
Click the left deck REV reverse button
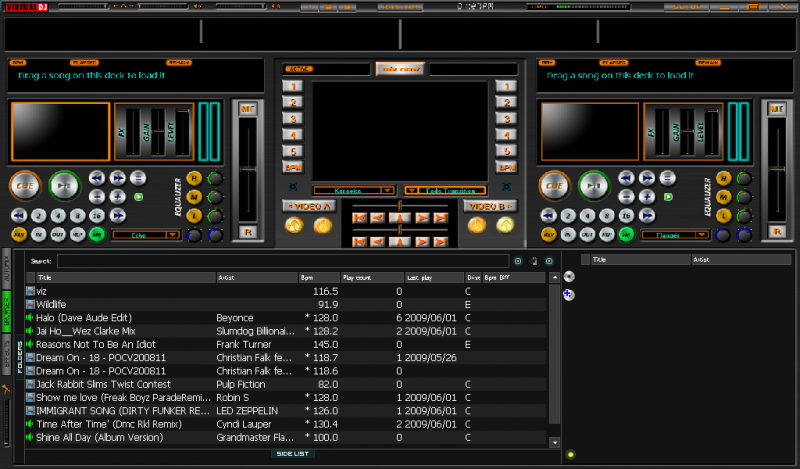[x=19, y=235]
